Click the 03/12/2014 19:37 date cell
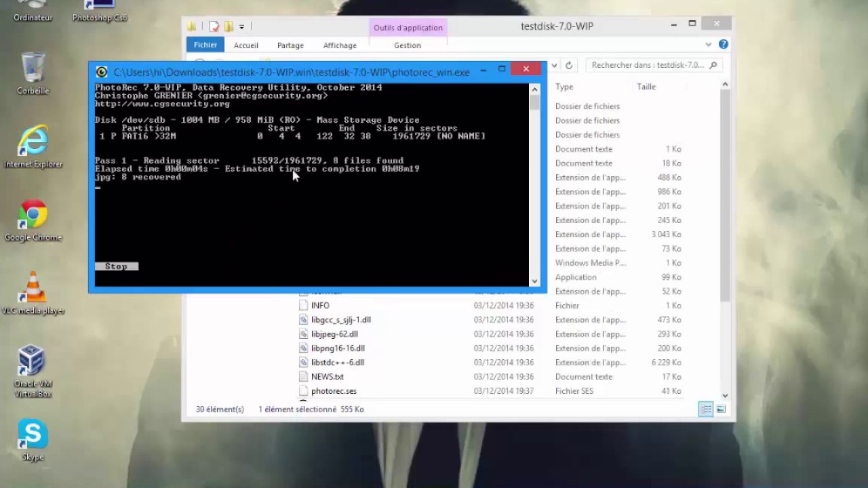This screenshot has height=488, width=868. [x=504, y=391]
